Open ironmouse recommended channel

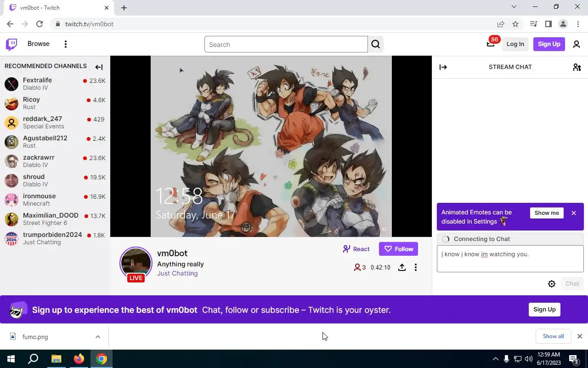[x=55, y=200]
